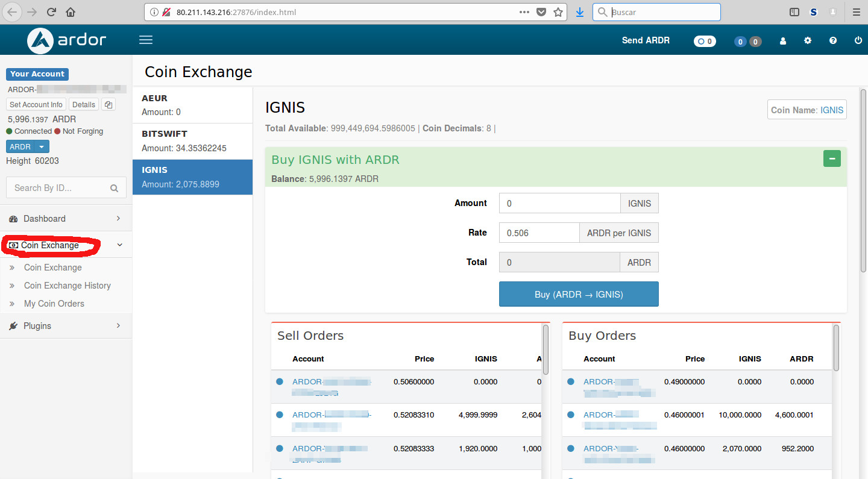868x479 pixels.
Task: Open the Plugins sidebar menu
Action: 66,326
